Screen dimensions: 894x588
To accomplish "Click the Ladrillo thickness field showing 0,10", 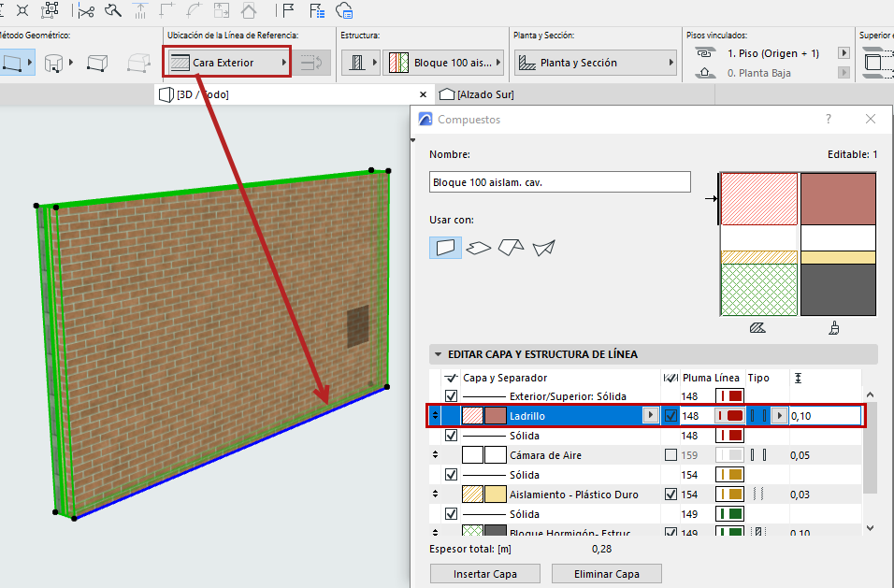I will click(x=825, y=415).
